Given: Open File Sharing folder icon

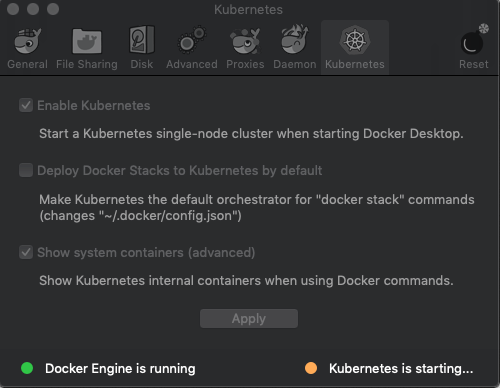Looking at the screenshot, I should coord(87,41).
